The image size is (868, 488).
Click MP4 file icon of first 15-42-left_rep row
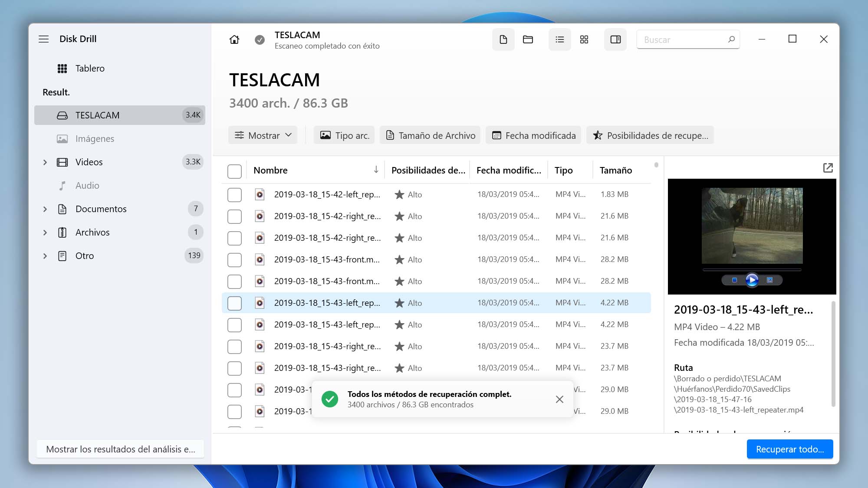coord(260,194)
